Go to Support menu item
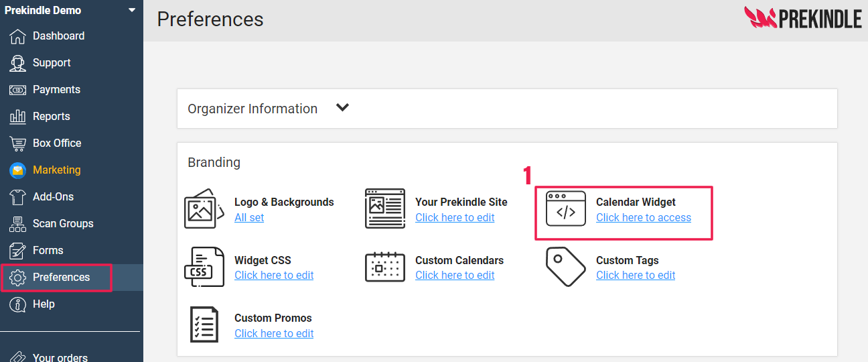Viewport: 868px width, 362px height. 52,63
